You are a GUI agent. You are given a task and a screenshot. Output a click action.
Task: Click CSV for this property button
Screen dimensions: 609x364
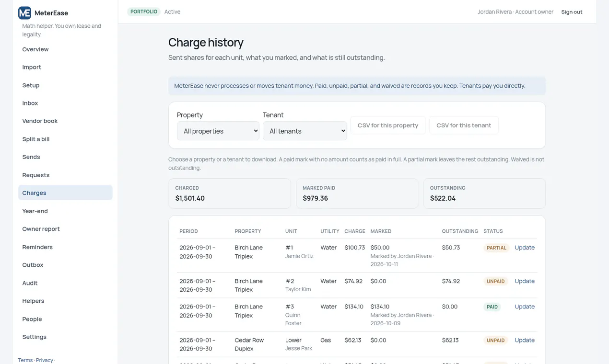(388, 125)
